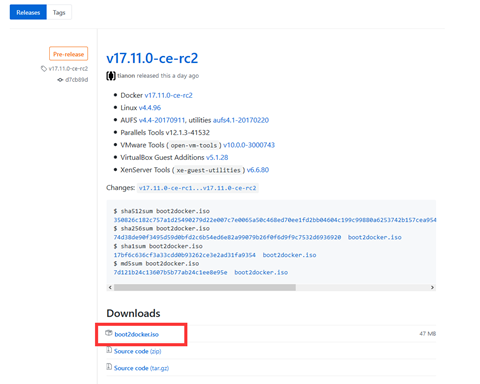Open the v17.11.0-ce-rc2 tag link in the sidebar
480x384 pixels.
[x=68, y=69]
